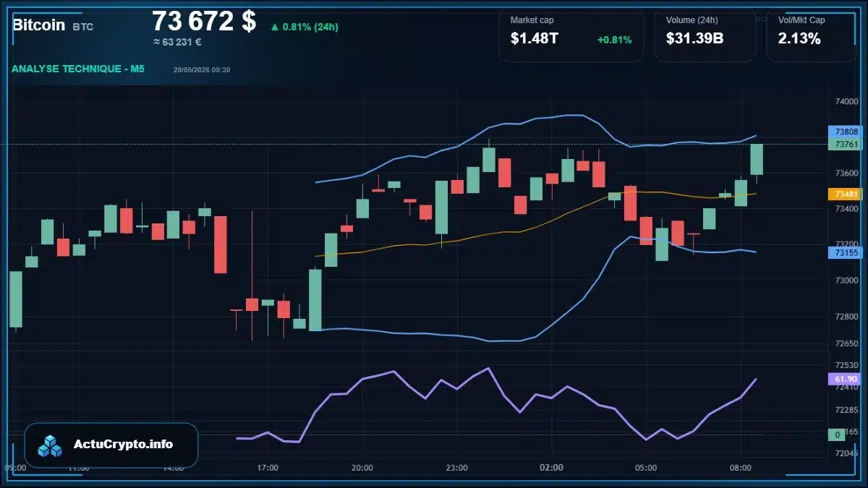Click the 20:00 time axis marker

click(362, 468)
